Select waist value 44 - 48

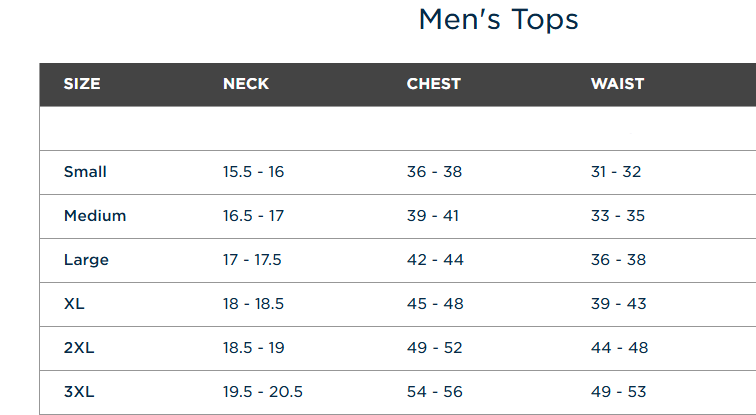620,348
